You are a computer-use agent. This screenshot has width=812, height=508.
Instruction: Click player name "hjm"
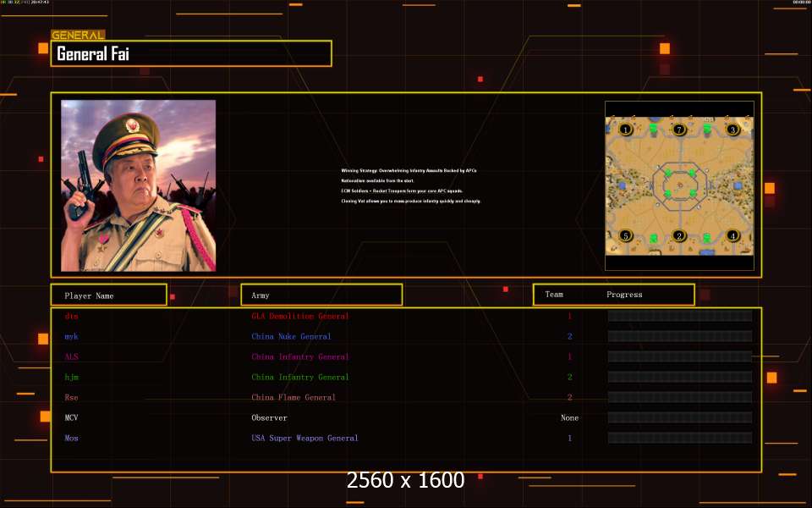click(x=71, y=378)
